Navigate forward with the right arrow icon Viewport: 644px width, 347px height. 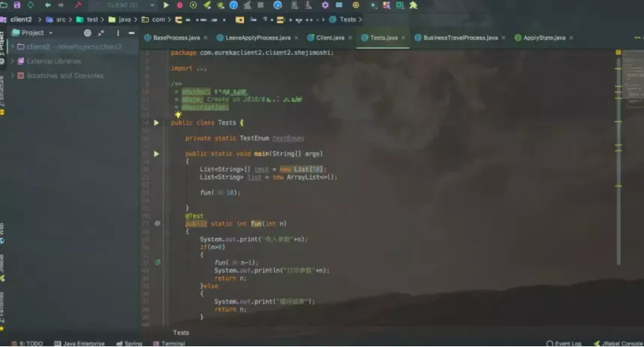tap(62, 5)
